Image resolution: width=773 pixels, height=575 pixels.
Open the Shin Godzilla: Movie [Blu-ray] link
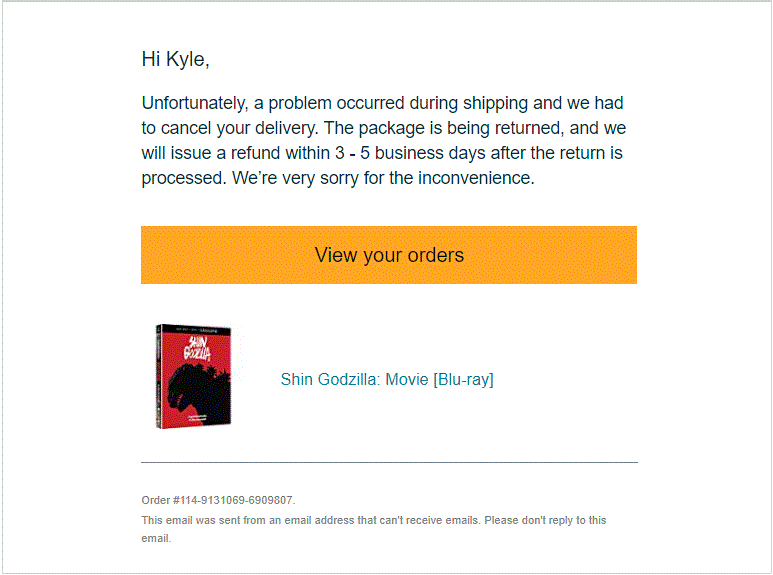[x=387, y=379]
